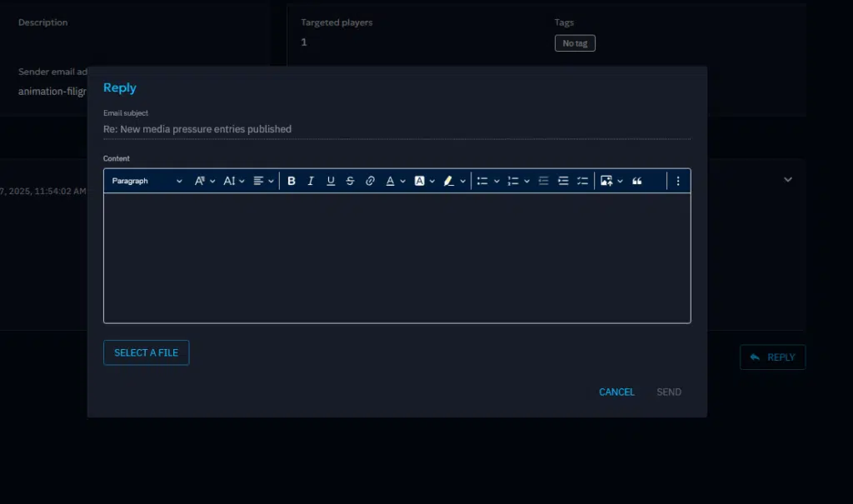This screenshot has width=853, height=504.
Task: Cancel the reply dialog
Action: (x=616, y=392)
